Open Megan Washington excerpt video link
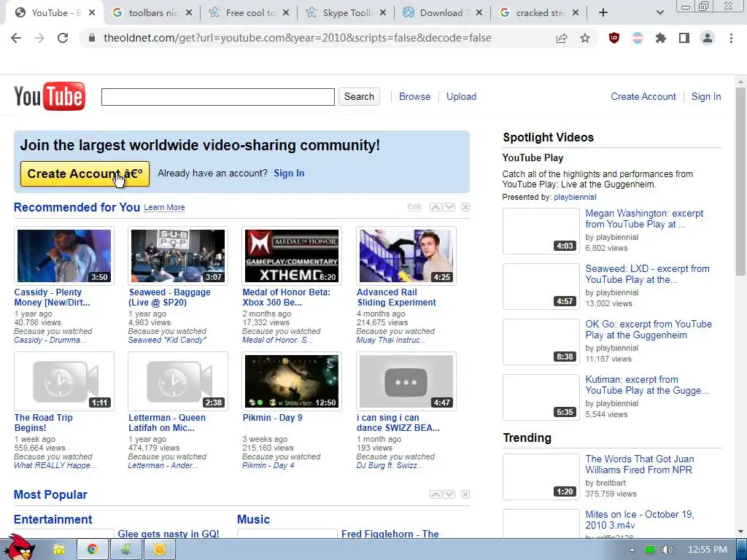This screenshot has height=560, width=747. tap(644, 219)
